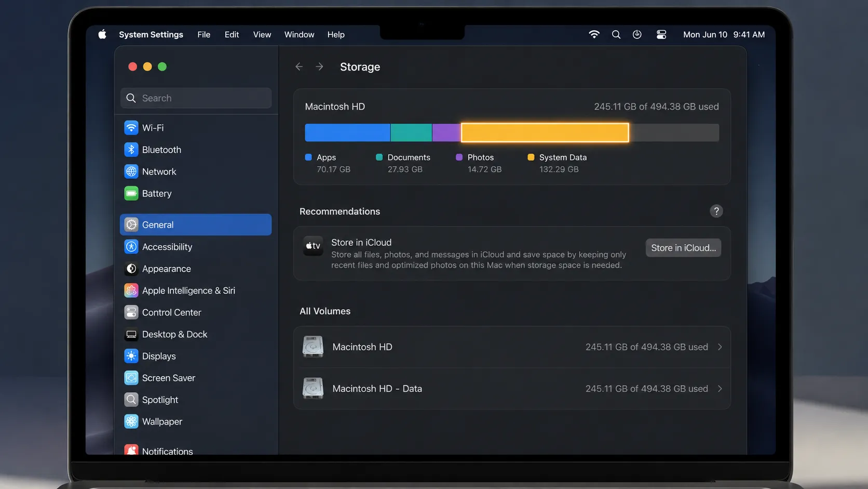Screen dimensions: 868x489
Task: Click the Apps legend color dot
Action: click(308, 157)
